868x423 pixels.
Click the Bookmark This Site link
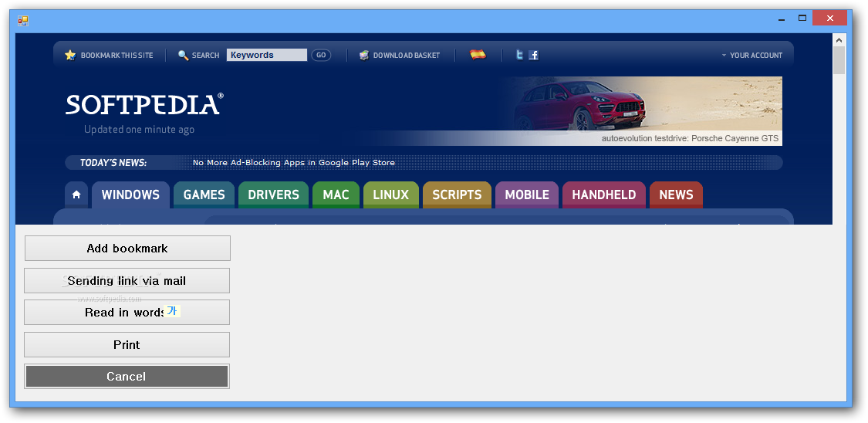coord(117,56)
